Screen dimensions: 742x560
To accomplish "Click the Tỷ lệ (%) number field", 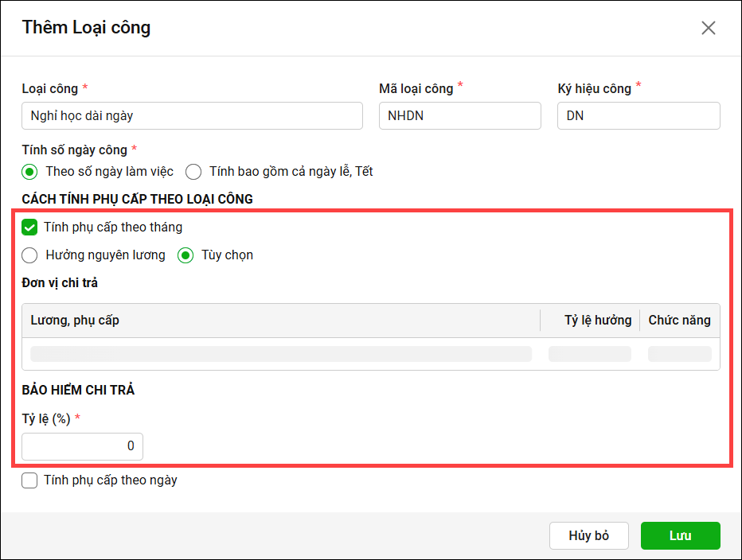I will pos(82,446).
